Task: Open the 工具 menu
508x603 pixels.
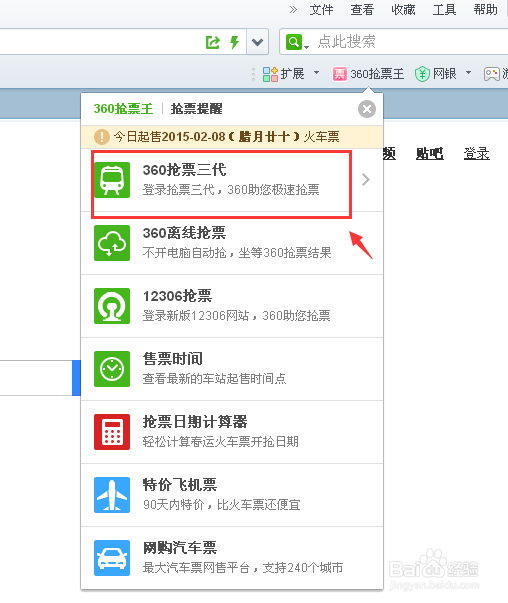Action: tap(445, 10)
